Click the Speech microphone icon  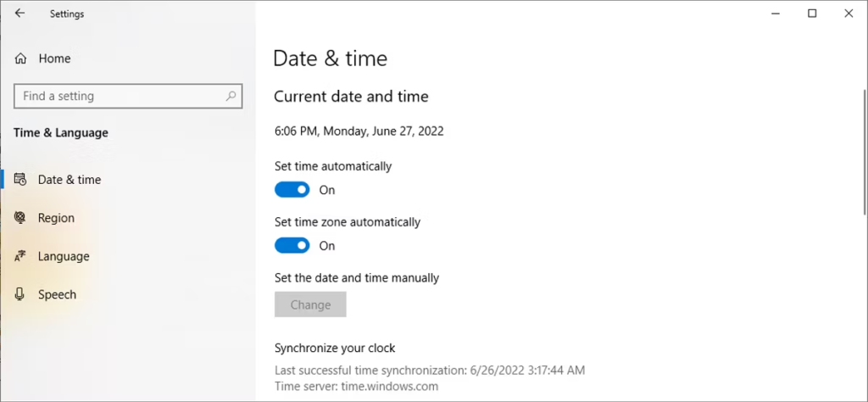coord(20,294)
